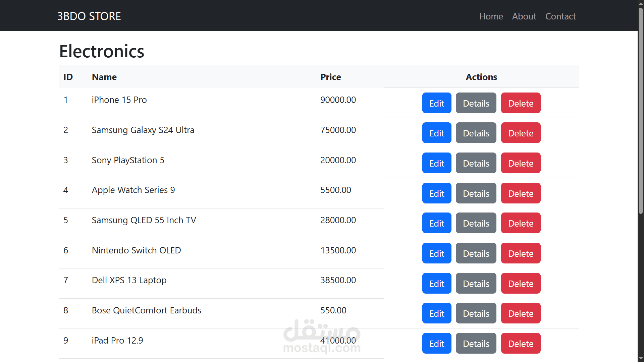
Task: Open Details for Sony PlayStation 5
Action: pyautogui.click(x=476, y=163)
